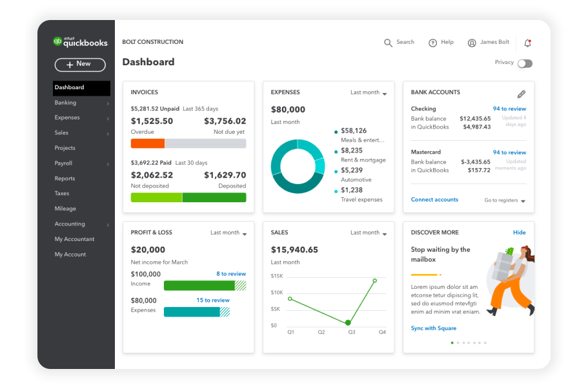
Task: Toggle the Privacy switch
Action: 525,63
